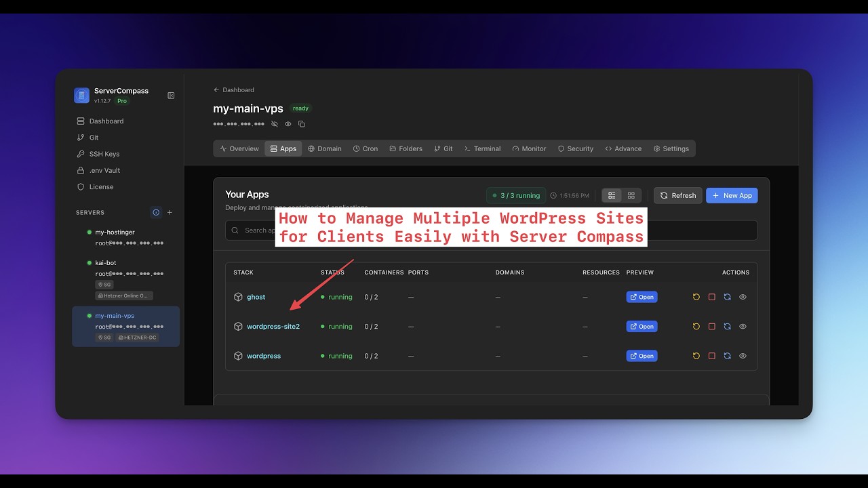The height and width of the screenshot is (488, 868).
Task: Add a new server with the plus icon
Action: pos(170,212)
